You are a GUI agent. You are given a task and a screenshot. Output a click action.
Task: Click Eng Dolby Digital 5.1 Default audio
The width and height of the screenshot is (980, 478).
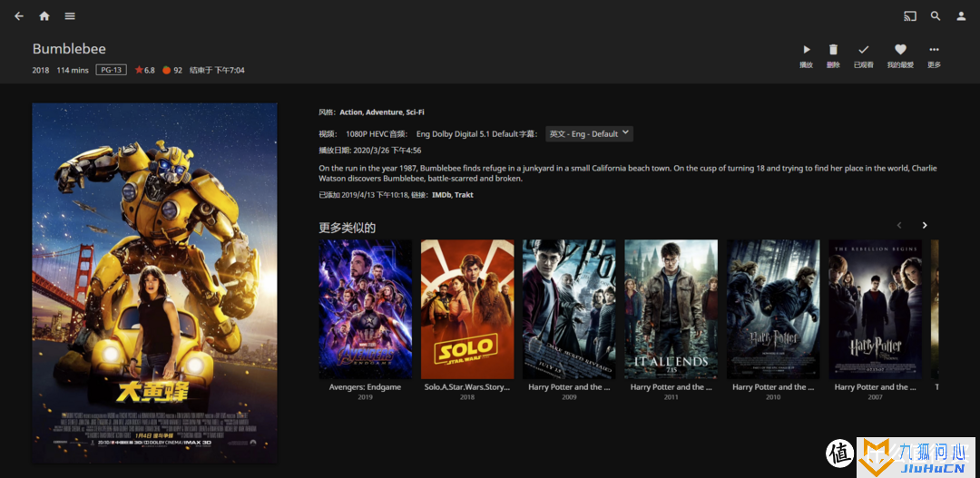pos(467,133)
